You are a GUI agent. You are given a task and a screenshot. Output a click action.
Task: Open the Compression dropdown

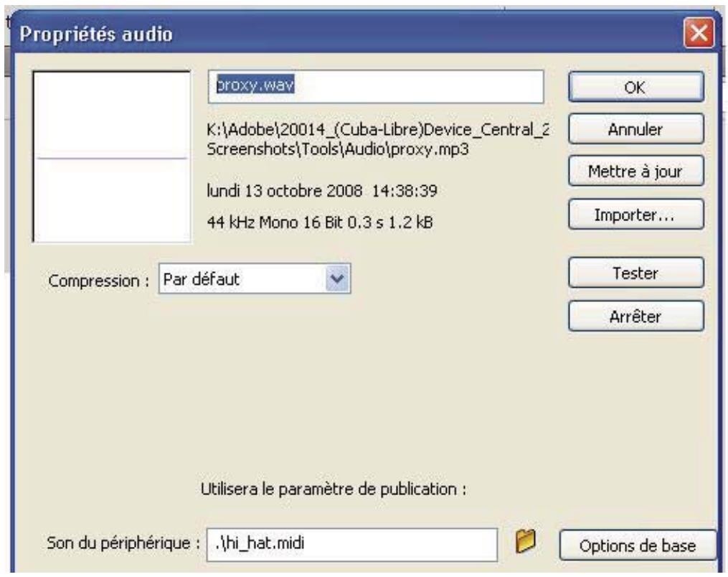tap(255, 278)
